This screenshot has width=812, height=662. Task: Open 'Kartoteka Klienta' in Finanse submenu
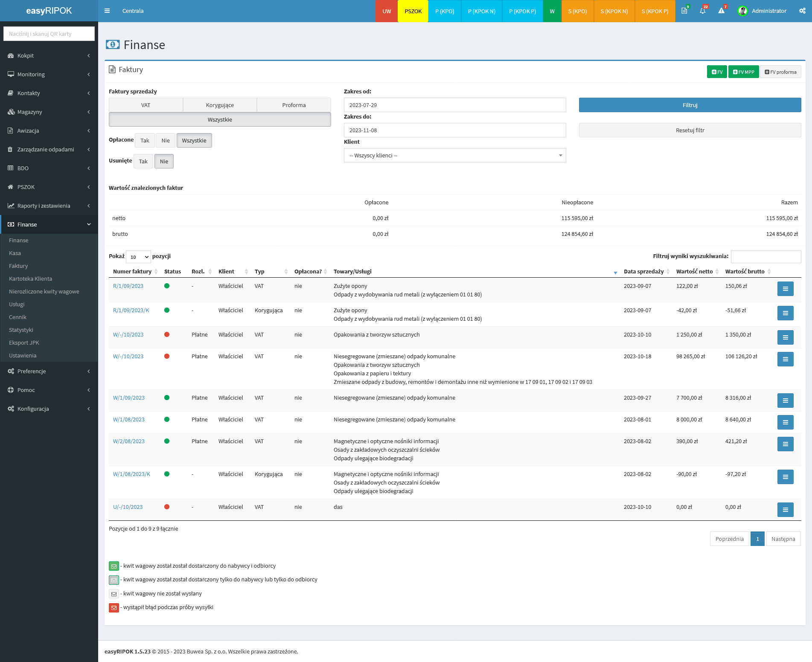pyautogui.click(x=30, y=279)
